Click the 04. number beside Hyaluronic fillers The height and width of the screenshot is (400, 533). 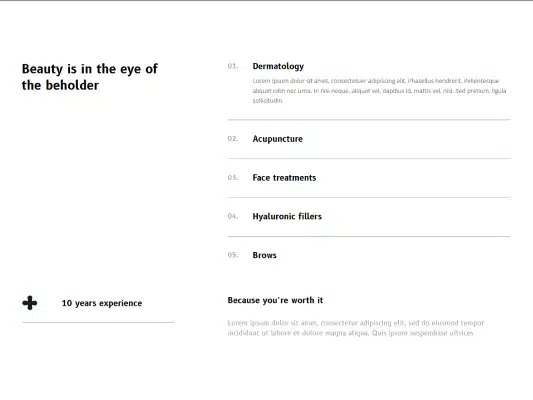point(233,216)
